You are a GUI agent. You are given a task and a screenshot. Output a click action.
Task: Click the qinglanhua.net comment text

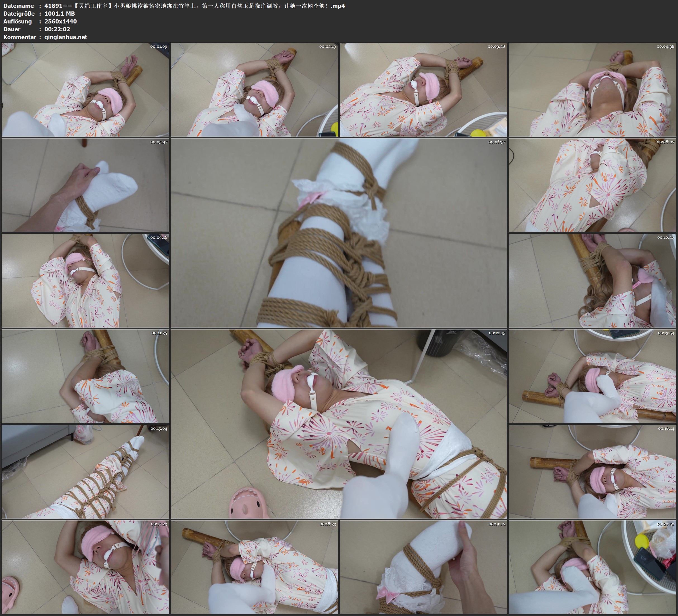coord(66,37)
